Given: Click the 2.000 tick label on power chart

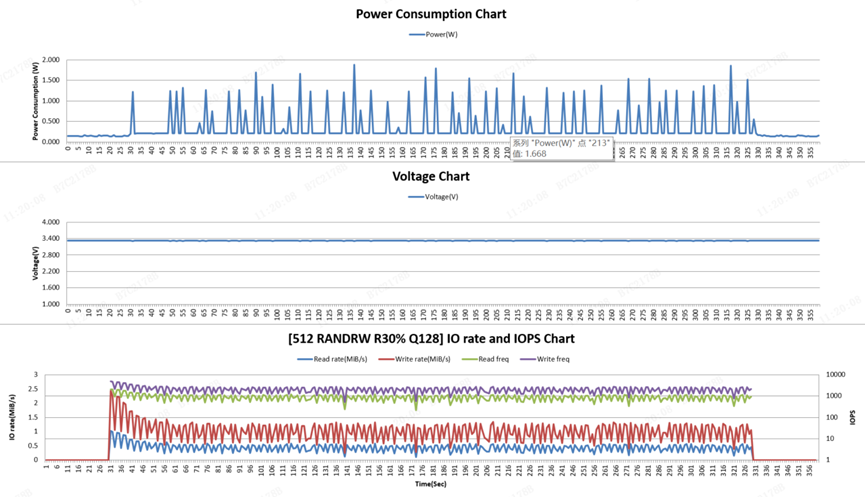Looking at the screenshot, I should (51, 60).
